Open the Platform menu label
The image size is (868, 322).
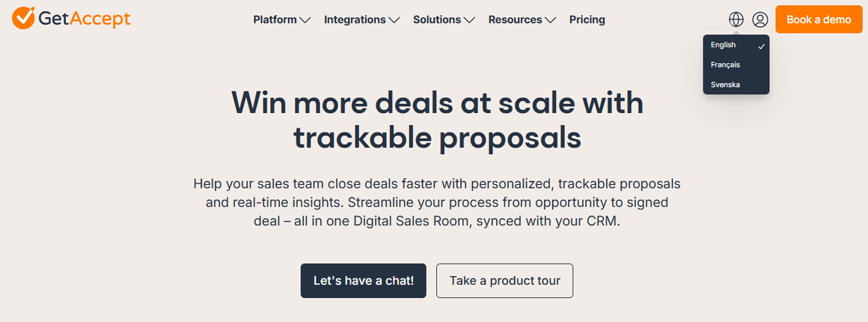tap(275, 19)
